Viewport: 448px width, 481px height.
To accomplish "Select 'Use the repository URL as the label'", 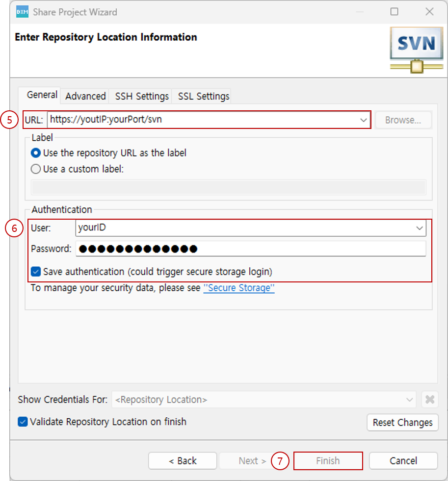I will 36,153.
